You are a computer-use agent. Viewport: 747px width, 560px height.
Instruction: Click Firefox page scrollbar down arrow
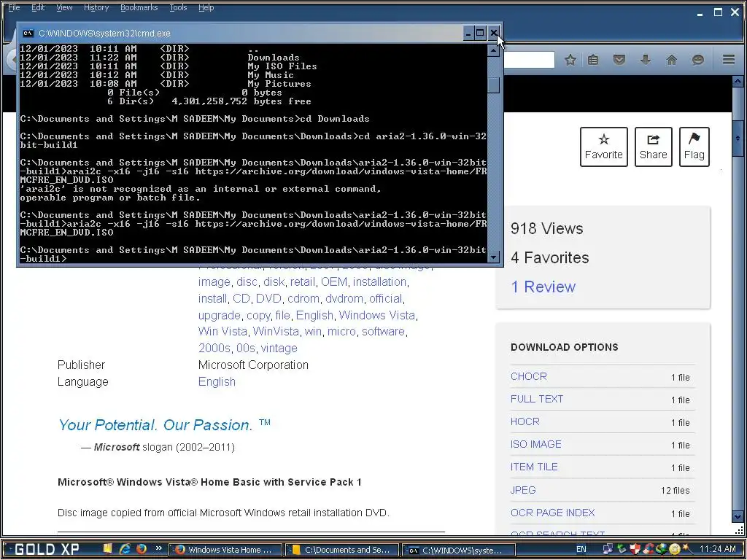point(738,516)
